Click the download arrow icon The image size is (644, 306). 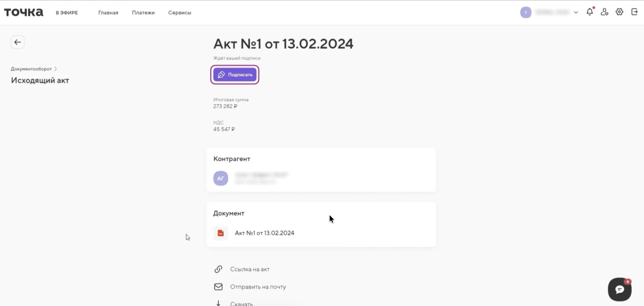point(218,303)
